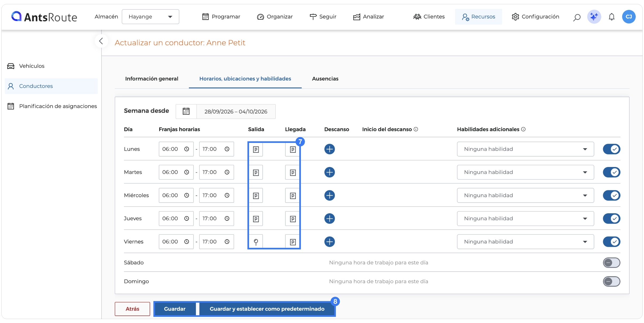Click Jueves Salida parking location icon
Image resolution: width=644 pixels, height=323 pixels.
pyautogui.click(x=256, y=219)
